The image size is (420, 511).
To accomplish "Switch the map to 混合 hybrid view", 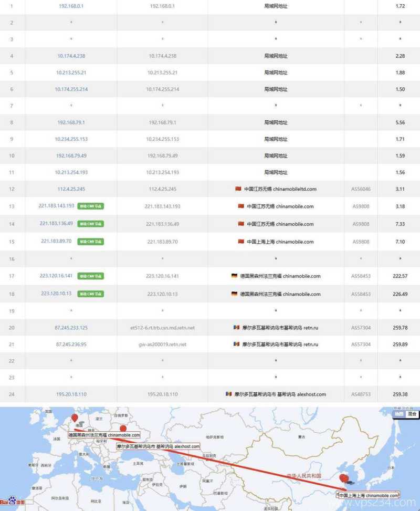I will point(412,414).
